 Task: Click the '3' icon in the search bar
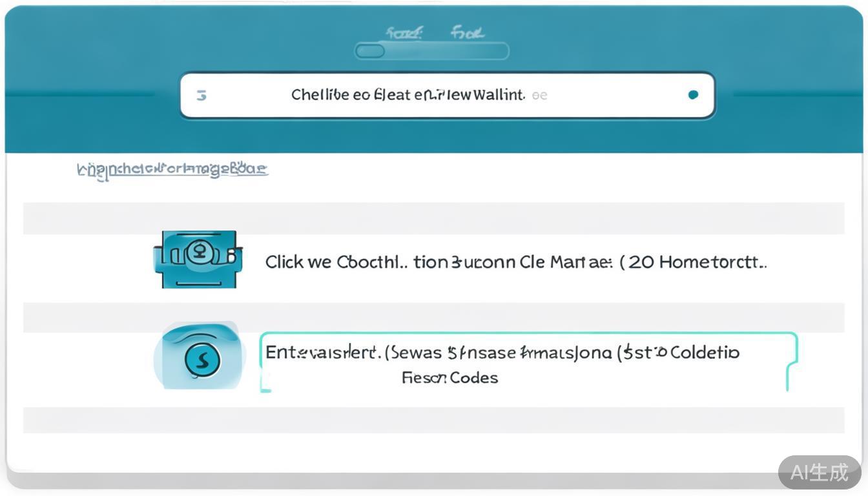(x=201, y=96)
